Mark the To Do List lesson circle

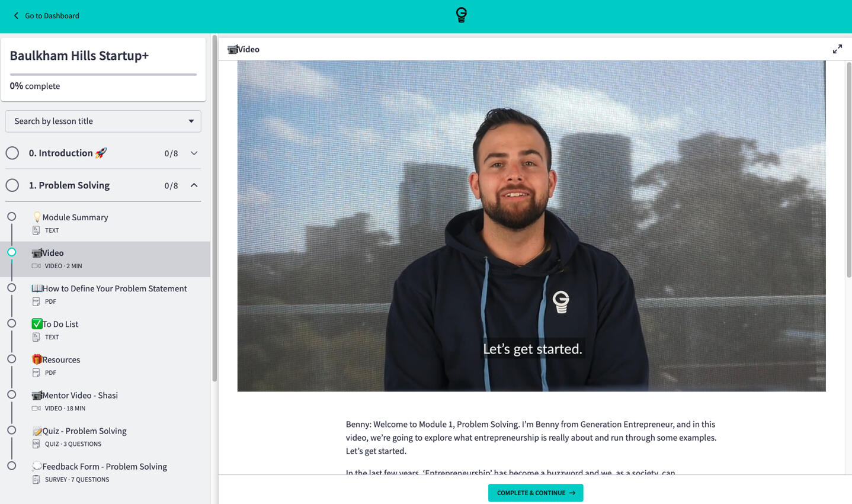(12, 323)
